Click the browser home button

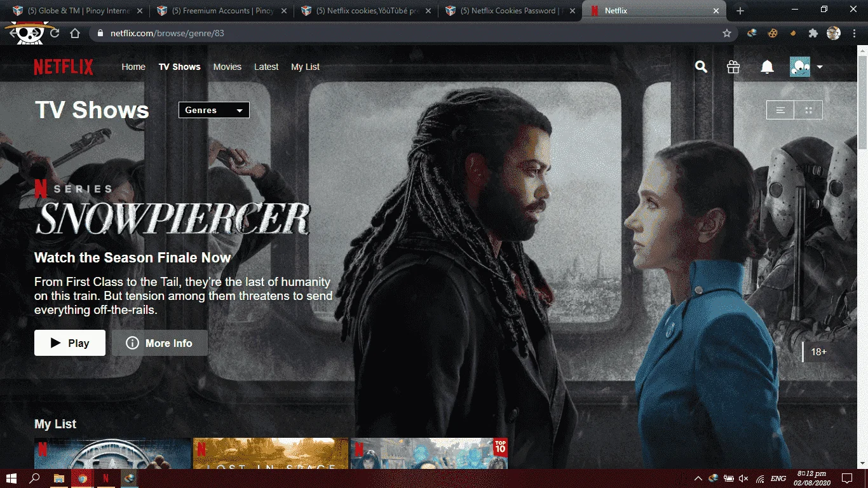pos(75,33)
